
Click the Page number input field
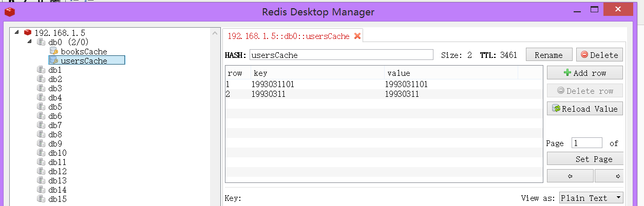point(587,143)
